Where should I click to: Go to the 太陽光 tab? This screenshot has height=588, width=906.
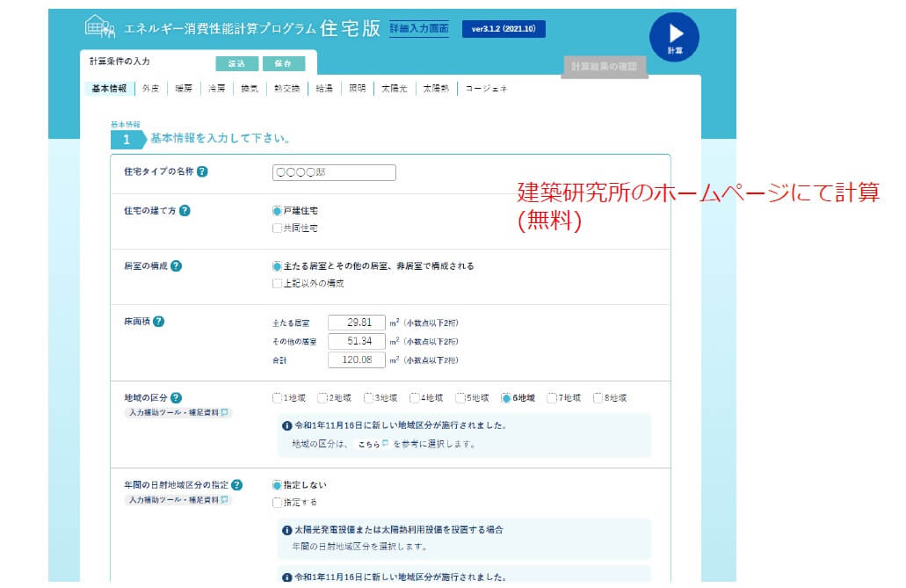(x=392, y=89)
